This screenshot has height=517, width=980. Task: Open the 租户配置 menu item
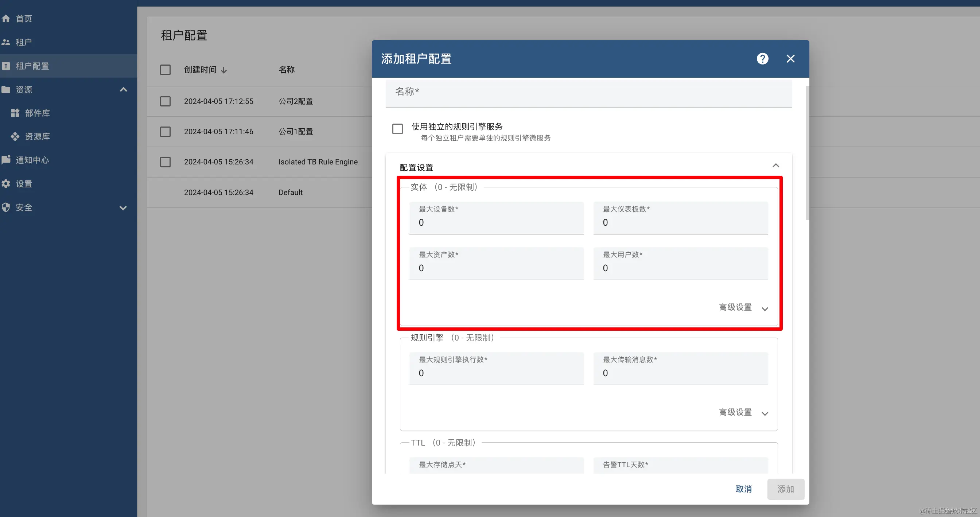32,66
